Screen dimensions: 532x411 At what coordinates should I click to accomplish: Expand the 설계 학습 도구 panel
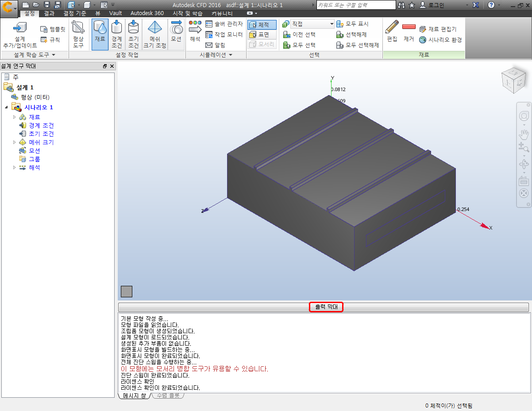click(x=35, y=55)
